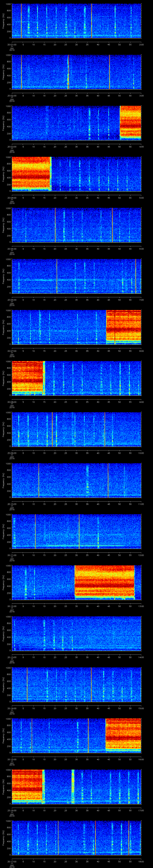
Task: Click the vertical line near 43s in the 20:09:00 panel
Action: [x=105, y=429]
